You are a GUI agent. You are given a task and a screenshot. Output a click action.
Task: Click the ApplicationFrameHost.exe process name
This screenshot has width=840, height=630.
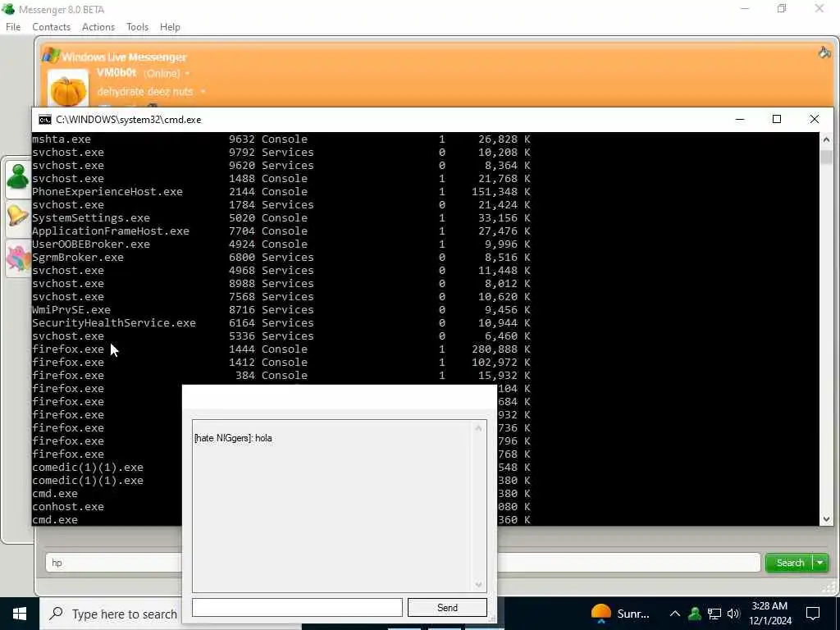(x=111, y=231)
